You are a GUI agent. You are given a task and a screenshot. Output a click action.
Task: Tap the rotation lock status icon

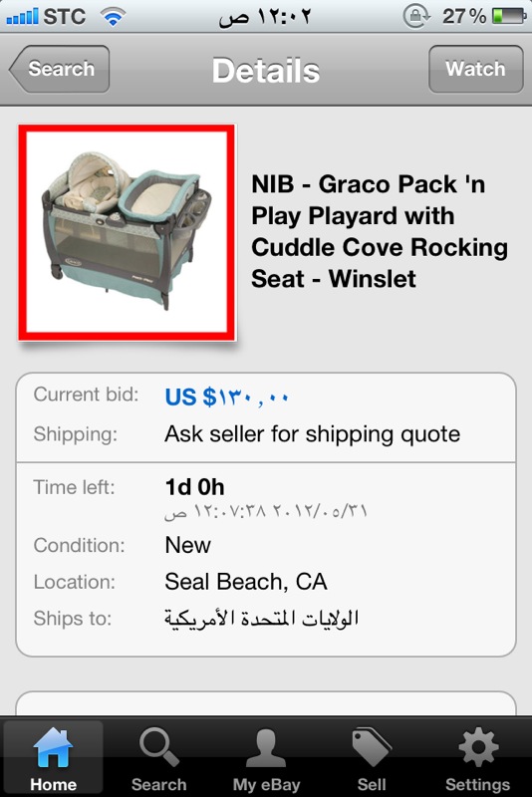click(x=417, y=16)
